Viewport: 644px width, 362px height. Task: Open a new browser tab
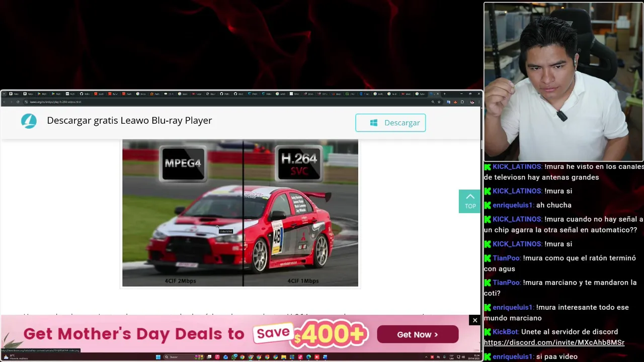[445, 94]
